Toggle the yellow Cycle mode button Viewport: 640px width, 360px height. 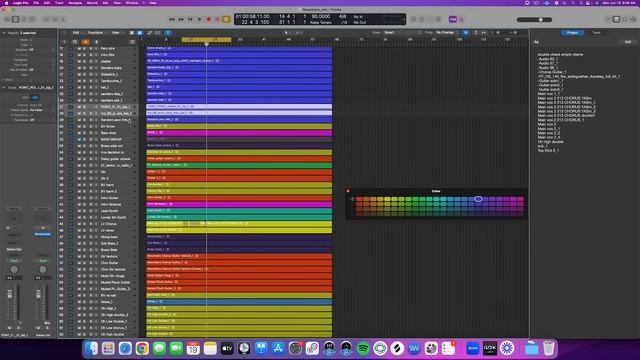click(227, 19)
